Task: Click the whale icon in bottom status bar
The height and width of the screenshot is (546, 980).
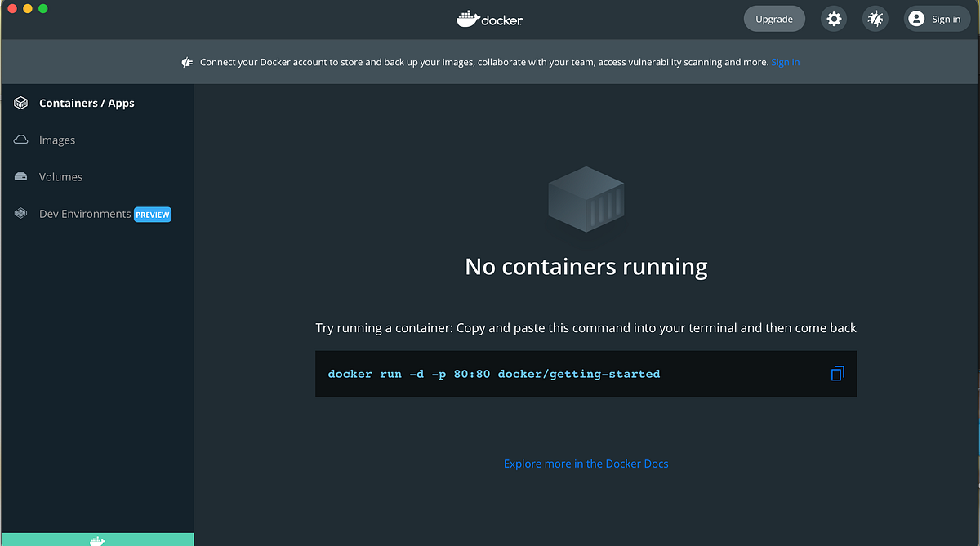Action: (x=97, y=539)
